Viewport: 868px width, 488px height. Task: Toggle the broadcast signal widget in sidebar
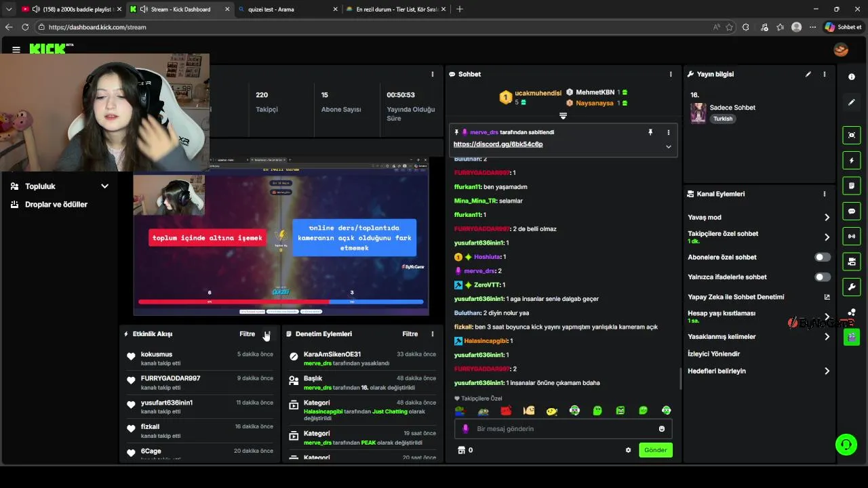[x=852, y=237]
